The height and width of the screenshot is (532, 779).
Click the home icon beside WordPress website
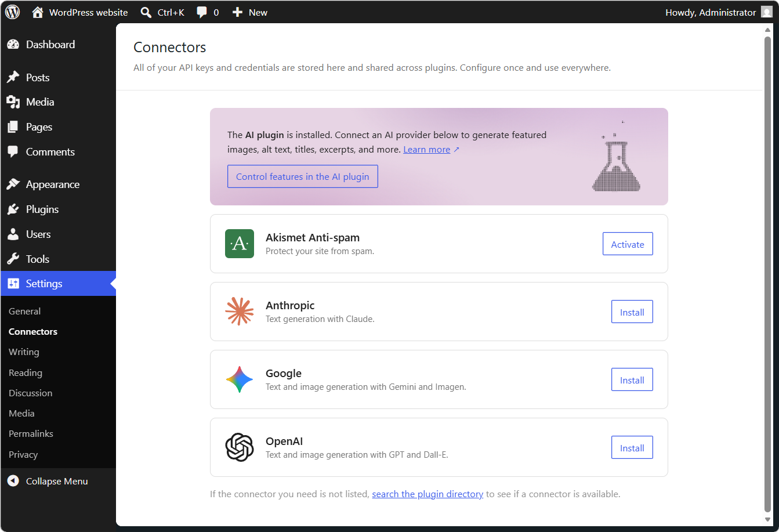point(38,12)
